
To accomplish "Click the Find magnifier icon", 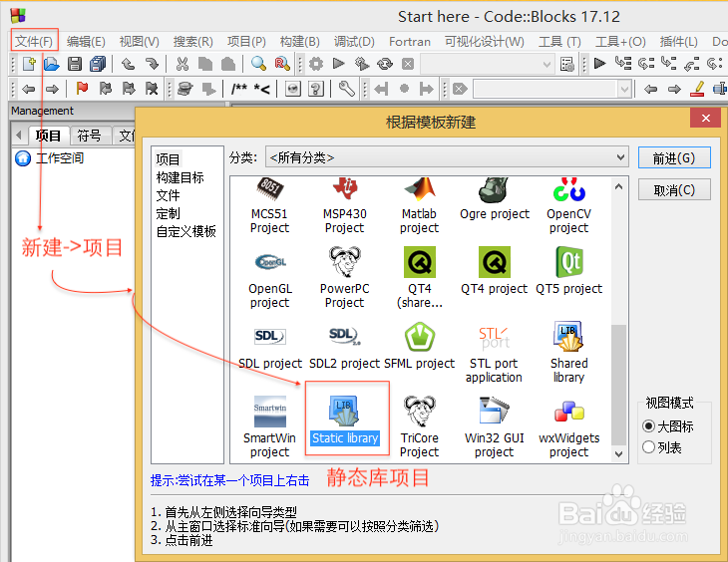I will pos(258,64).
